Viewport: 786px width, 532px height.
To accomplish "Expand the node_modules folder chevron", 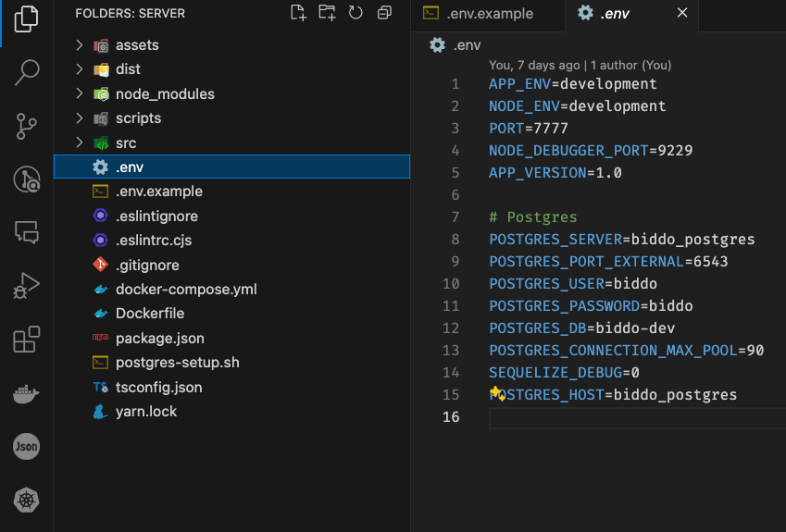I will (80, 93).
